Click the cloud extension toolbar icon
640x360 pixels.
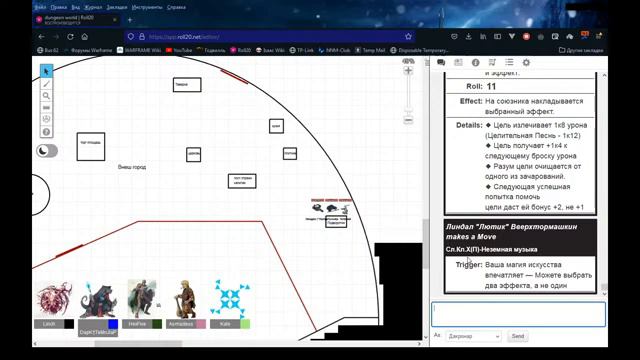(x=570, y=37)
